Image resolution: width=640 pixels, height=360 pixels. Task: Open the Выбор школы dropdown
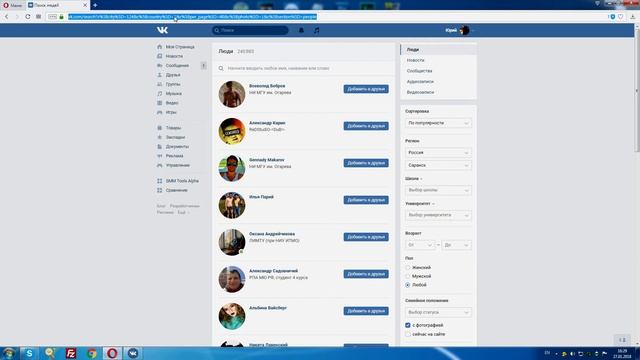pyautogui.click(x=438, y=190)
